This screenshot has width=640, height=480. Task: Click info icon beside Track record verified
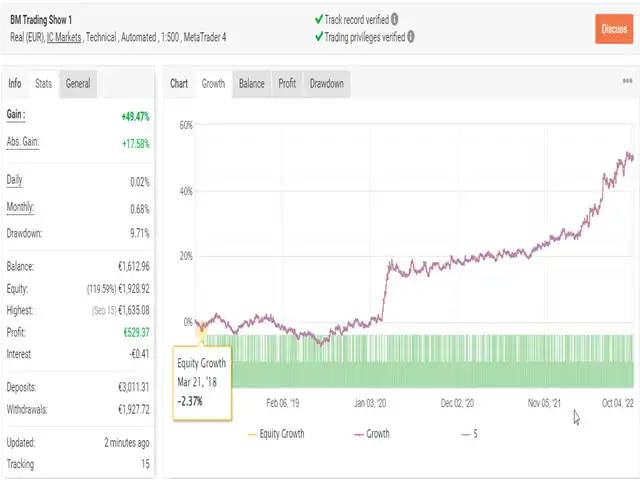point(394,19)
